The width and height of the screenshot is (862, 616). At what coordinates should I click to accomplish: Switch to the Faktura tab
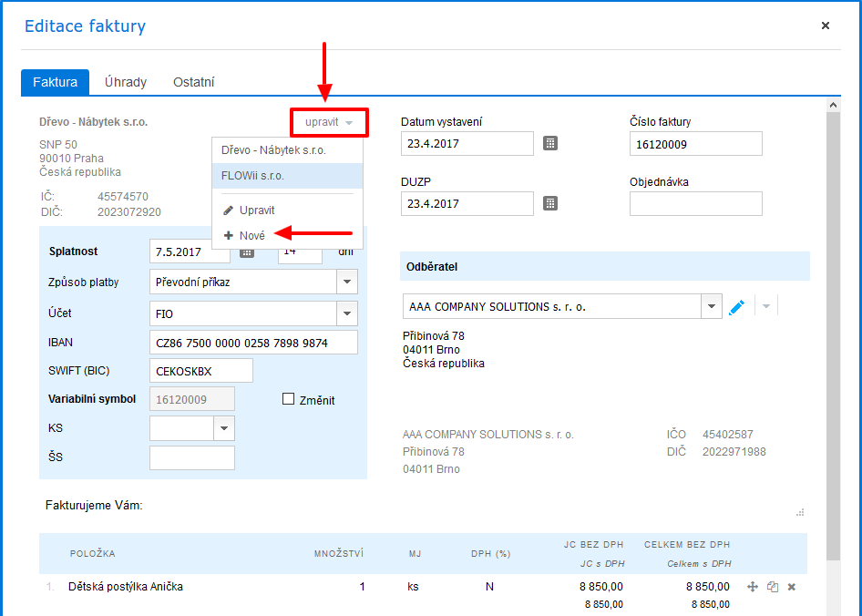[55, 83]
